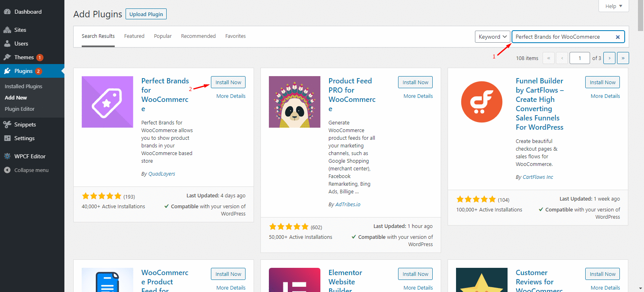
Task: Go to next page of results
Action: 609,58
